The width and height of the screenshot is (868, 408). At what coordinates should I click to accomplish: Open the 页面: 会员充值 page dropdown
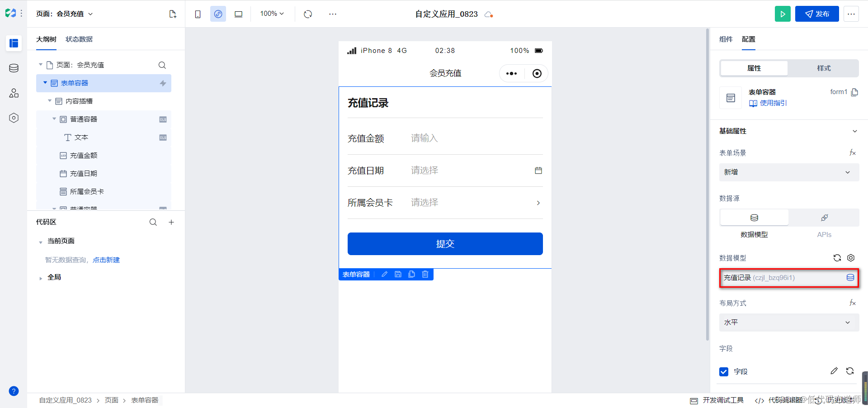64,14
